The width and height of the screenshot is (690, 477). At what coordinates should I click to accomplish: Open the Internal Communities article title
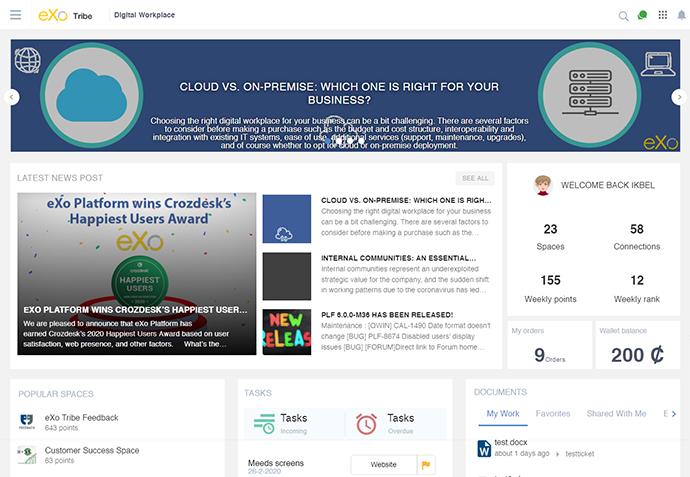(x=398, y=258)
